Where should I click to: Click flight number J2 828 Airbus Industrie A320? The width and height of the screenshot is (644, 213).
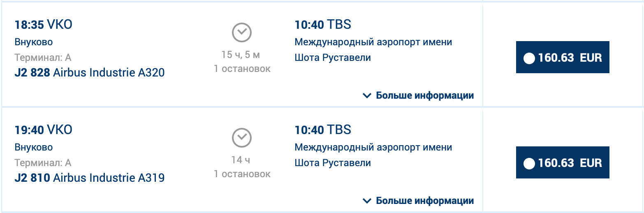(90, 73)
